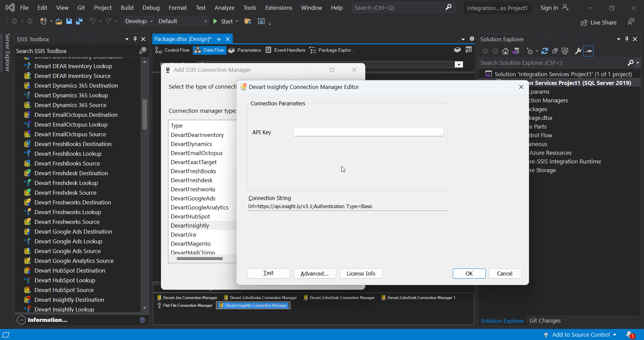
Task: Click the API Key input field
Action: tap(368, 132)
